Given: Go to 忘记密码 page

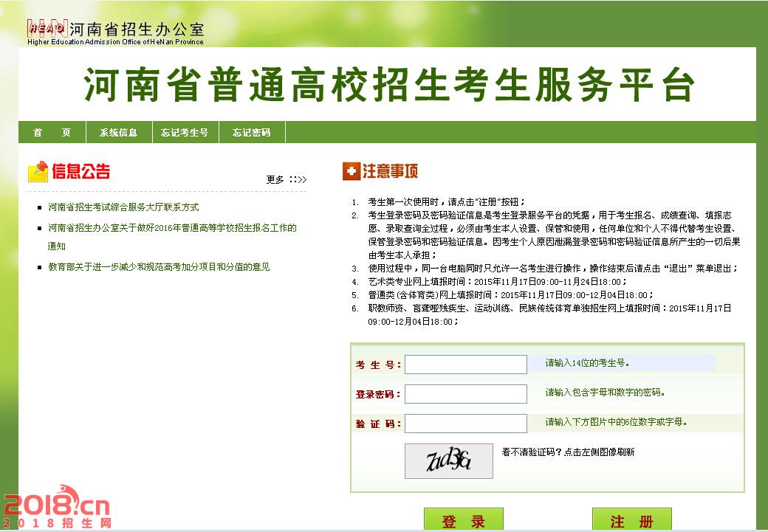Looking at the screenshot, I should (251, 133).
